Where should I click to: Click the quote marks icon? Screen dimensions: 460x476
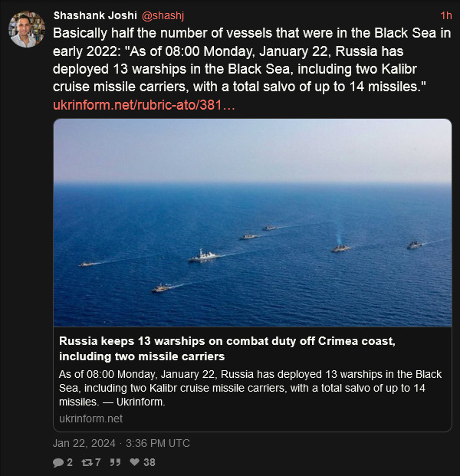coord(115,462)
